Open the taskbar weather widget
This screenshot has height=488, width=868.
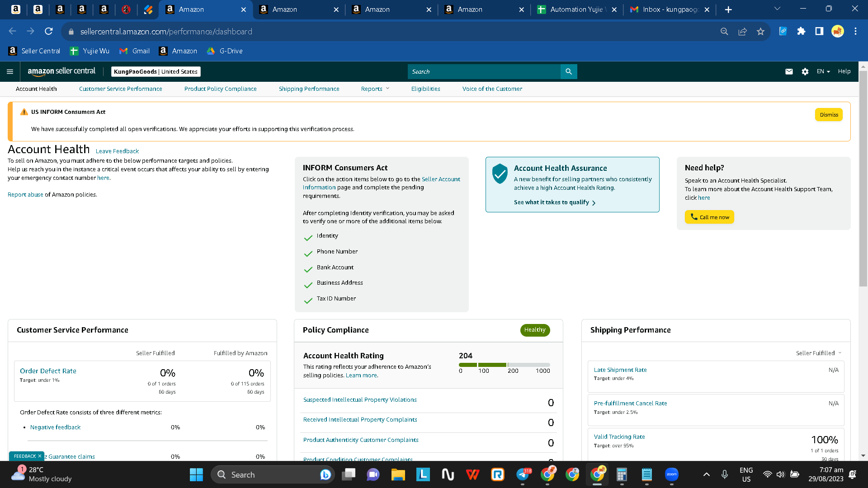pos(42,474)
